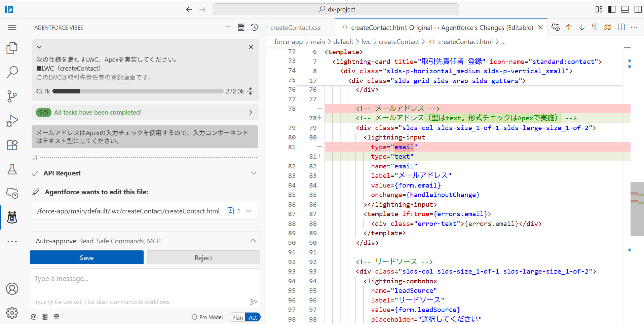The width and height of the screenshot is (644, 324).
Task: Expand the 9/9 tasks completed list
Action: [x=251, y=112]
